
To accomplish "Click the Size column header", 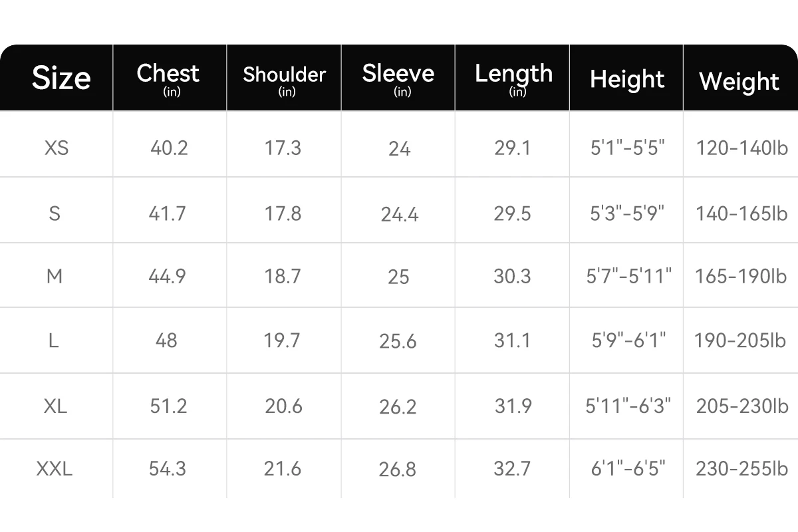I will click(x=61, y=78).
